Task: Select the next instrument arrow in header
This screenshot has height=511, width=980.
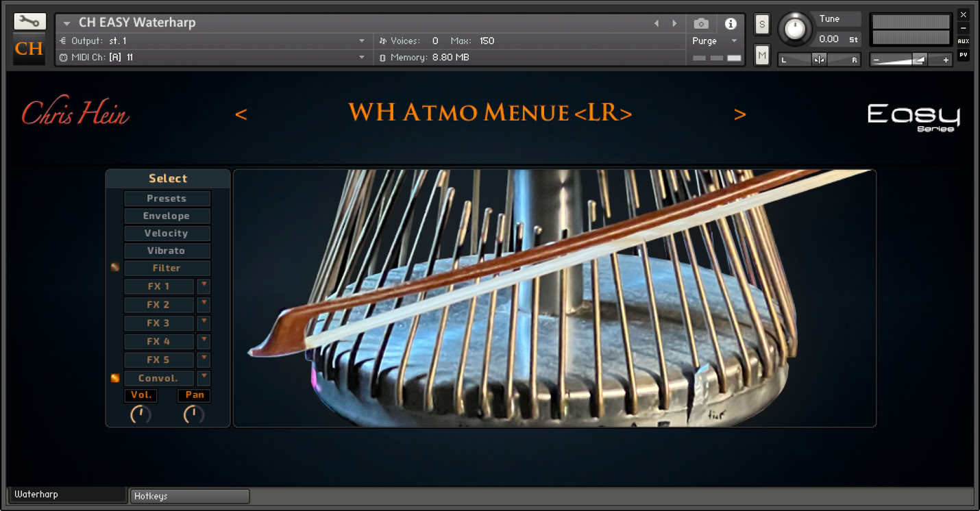Action: pos(674,23)
